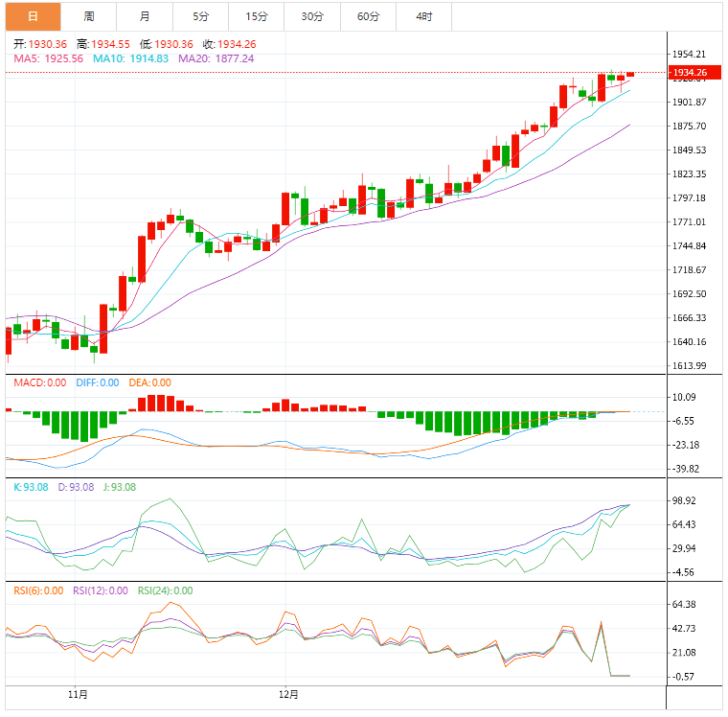Switch to the 4时 timeframe tab
The image size is (728, 717).
(x=423, y=16)
